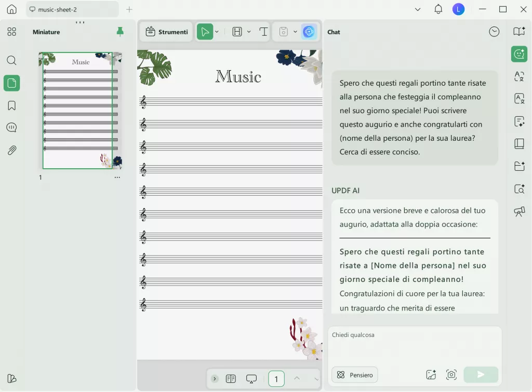Select the highlight H tool

[x=237, y=32]
